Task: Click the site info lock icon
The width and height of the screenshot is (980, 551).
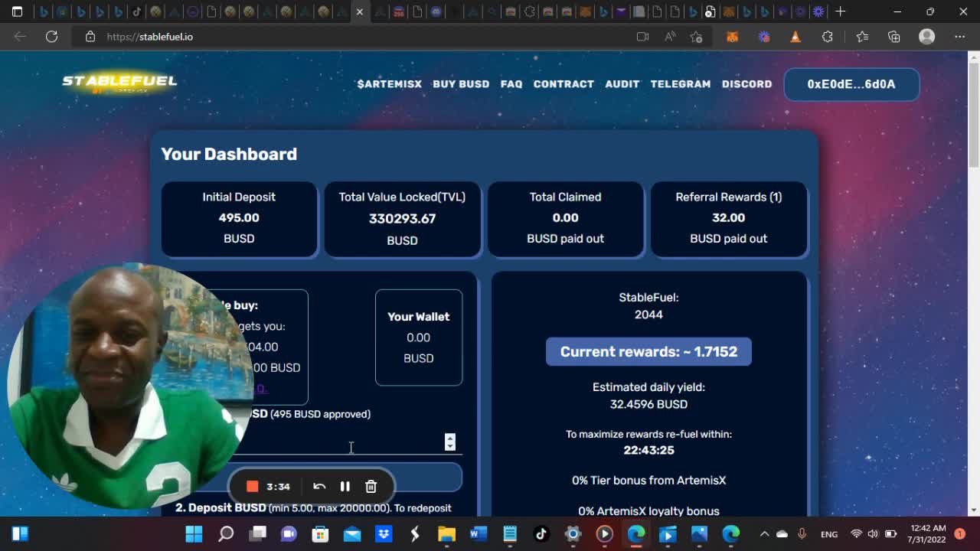Action: pyautogui.click(x=90, y=37)
